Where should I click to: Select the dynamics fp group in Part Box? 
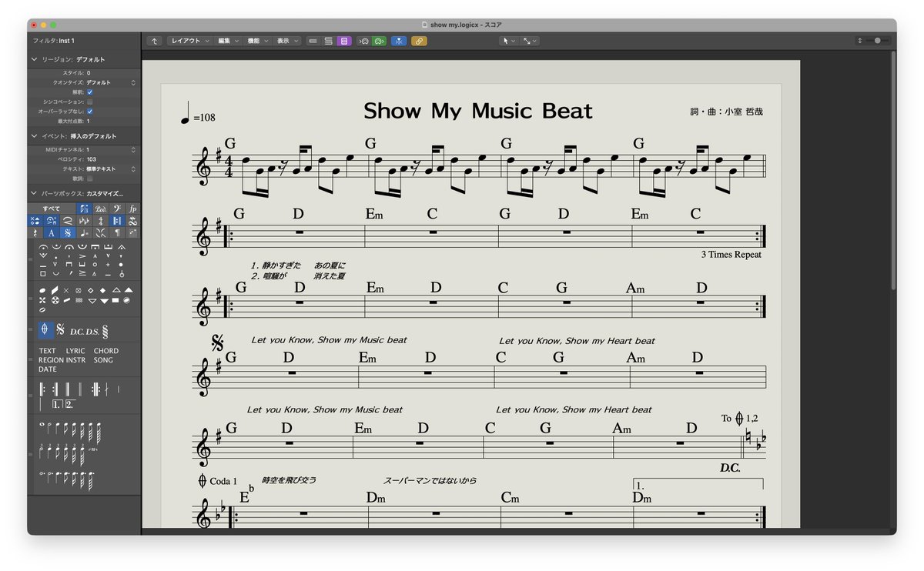click(132, 209)
